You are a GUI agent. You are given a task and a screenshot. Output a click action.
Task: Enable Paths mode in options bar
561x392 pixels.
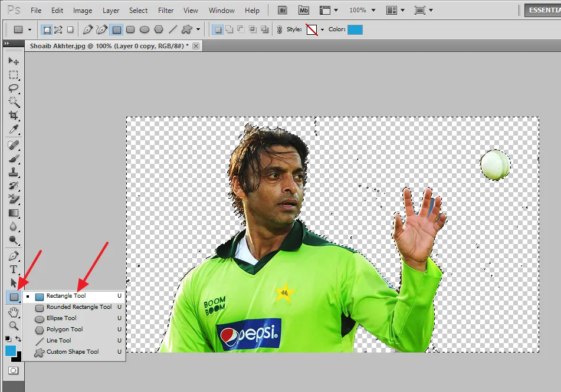58,29
